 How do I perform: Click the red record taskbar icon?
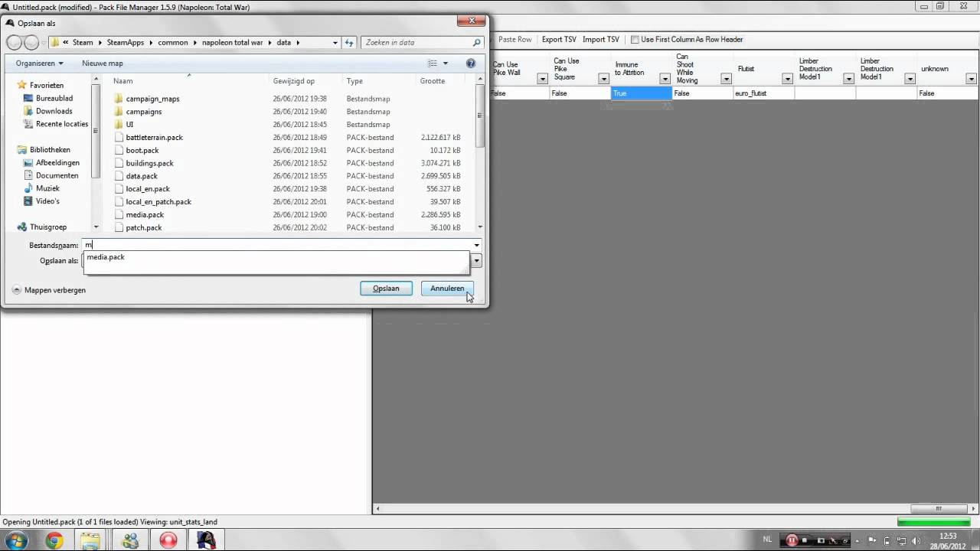168,540
